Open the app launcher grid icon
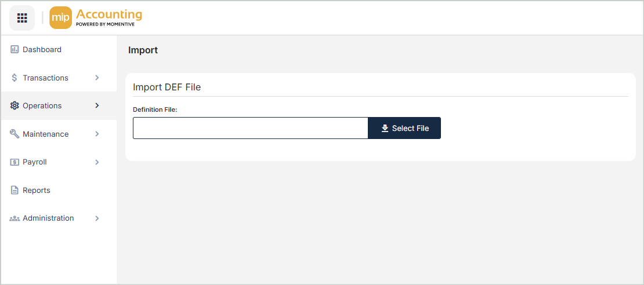This screenshot has height=285, width=644. click(x=22, y=18)
